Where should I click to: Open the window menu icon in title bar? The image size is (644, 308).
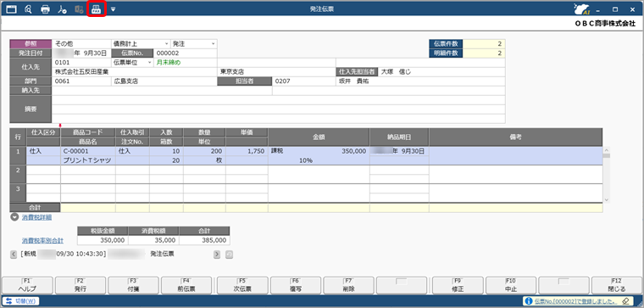coord(12,9)
